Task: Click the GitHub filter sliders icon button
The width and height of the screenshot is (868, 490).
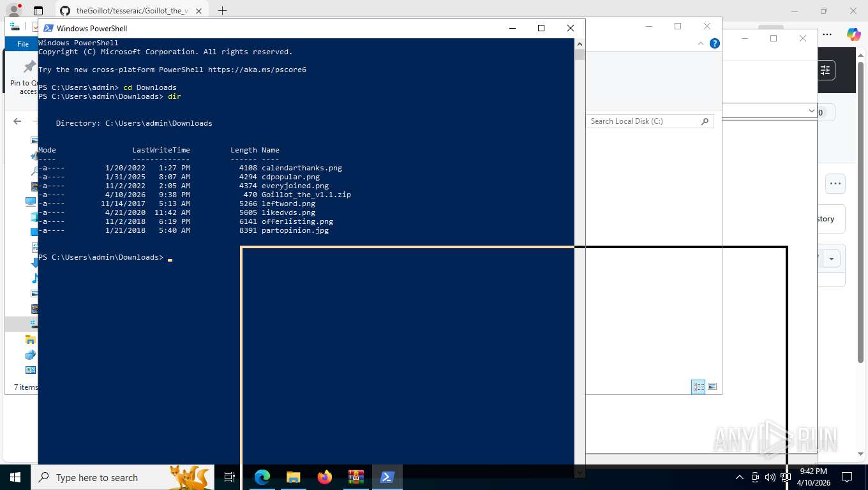Action: [x=825, y=70]
